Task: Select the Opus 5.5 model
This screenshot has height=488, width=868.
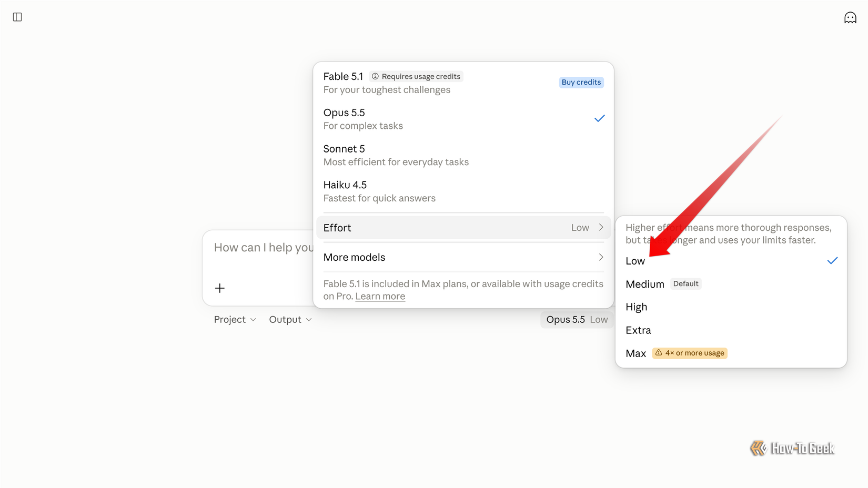Action: click(x=463, y=119)
